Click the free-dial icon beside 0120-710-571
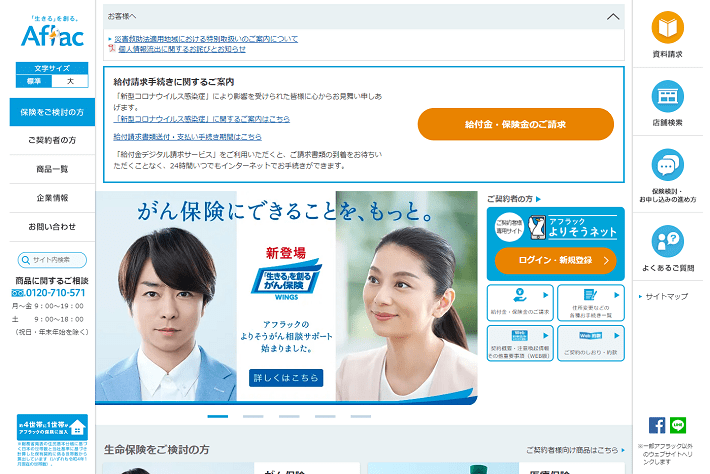710x474 pixels. (x=18, y=293)
